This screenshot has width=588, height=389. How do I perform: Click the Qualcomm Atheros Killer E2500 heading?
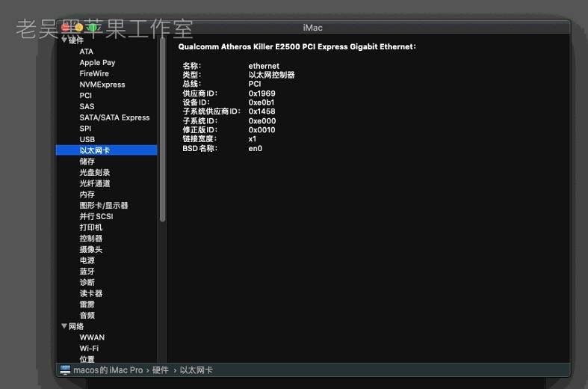point(297,46)
